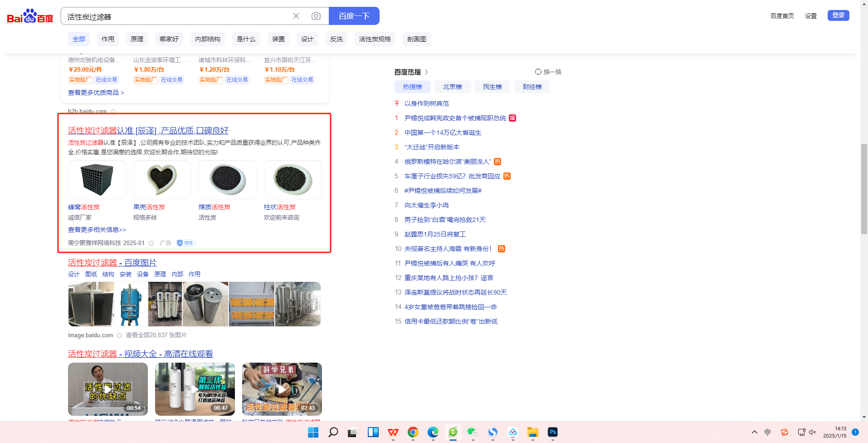868x443 pixels.
Task: Expand the 百度热搜 chevron arrow
Action: (x=427, y=72)
